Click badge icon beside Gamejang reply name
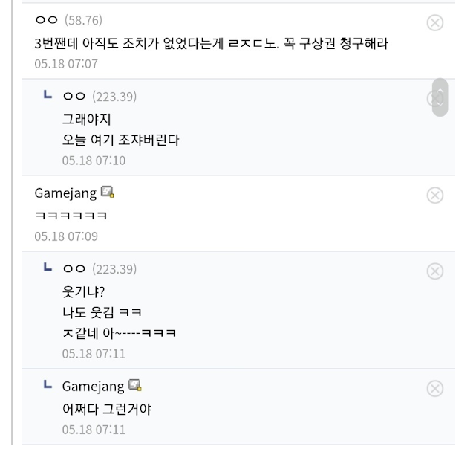476x449 pixels. [135, 385]
